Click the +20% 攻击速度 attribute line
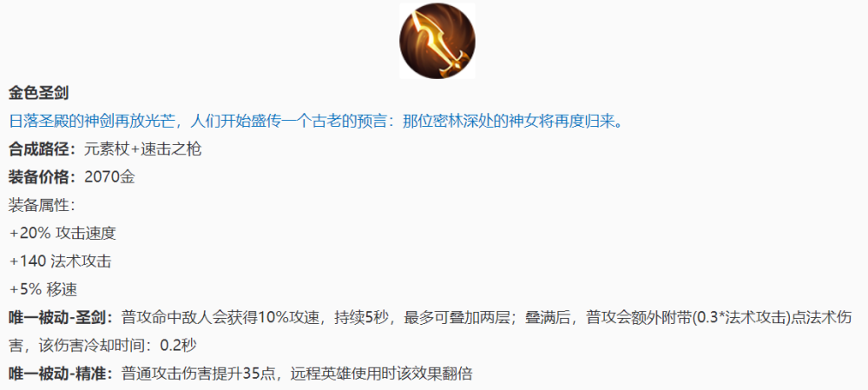Screen dimensions: 868x390 coord(62,234)
